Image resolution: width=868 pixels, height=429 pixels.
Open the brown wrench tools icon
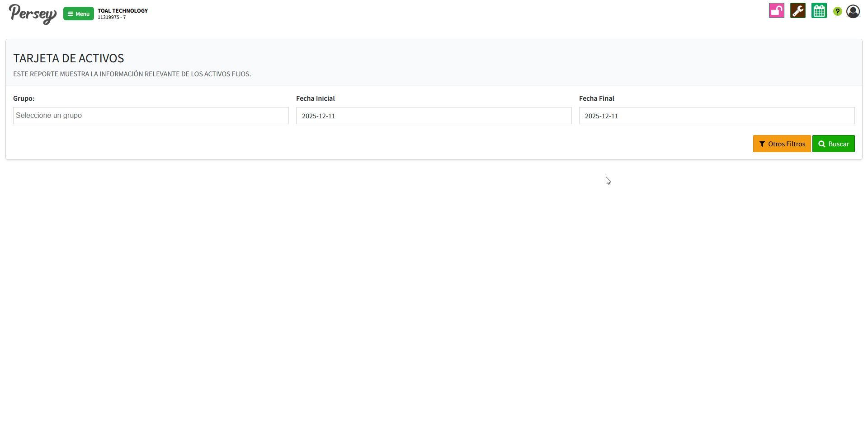point(797,11)
